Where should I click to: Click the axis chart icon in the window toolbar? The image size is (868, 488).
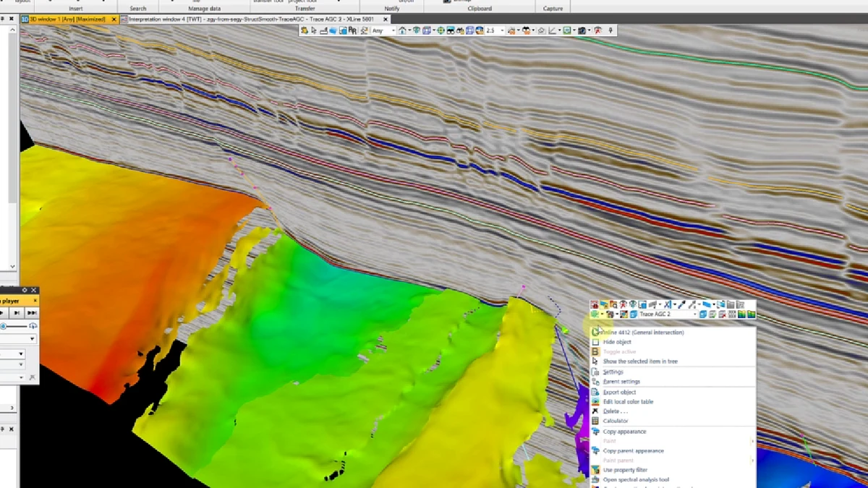point(551,31)
